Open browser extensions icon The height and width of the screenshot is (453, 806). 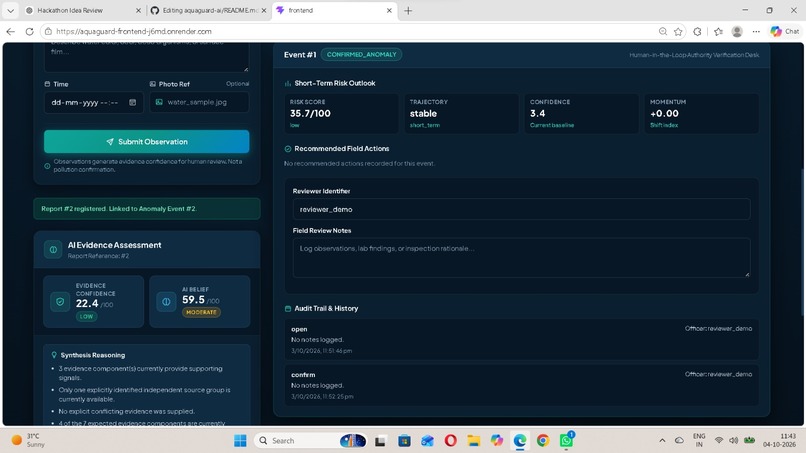point(697,31)
